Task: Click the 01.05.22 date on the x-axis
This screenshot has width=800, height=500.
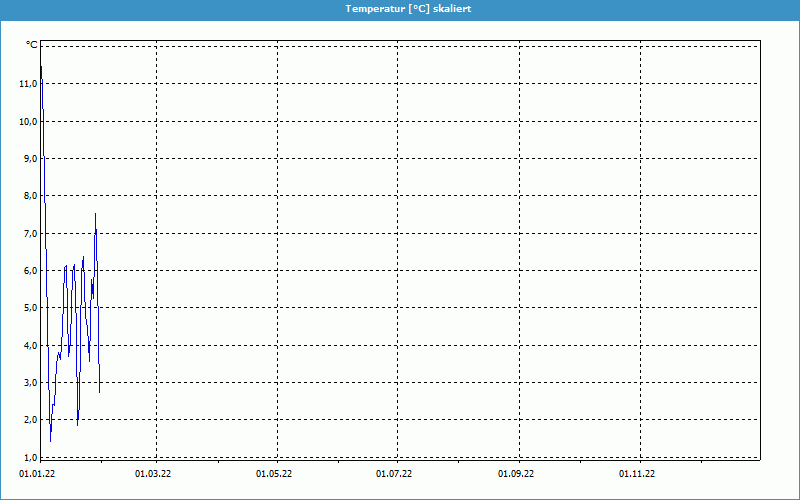Action: (x=274, y=474)
